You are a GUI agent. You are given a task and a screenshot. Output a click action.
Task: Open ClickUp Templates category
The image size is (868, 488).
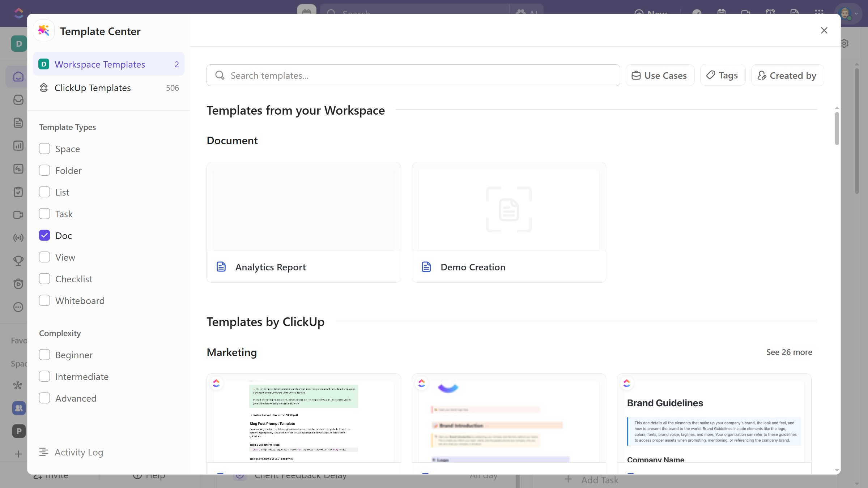coord(109,88)
